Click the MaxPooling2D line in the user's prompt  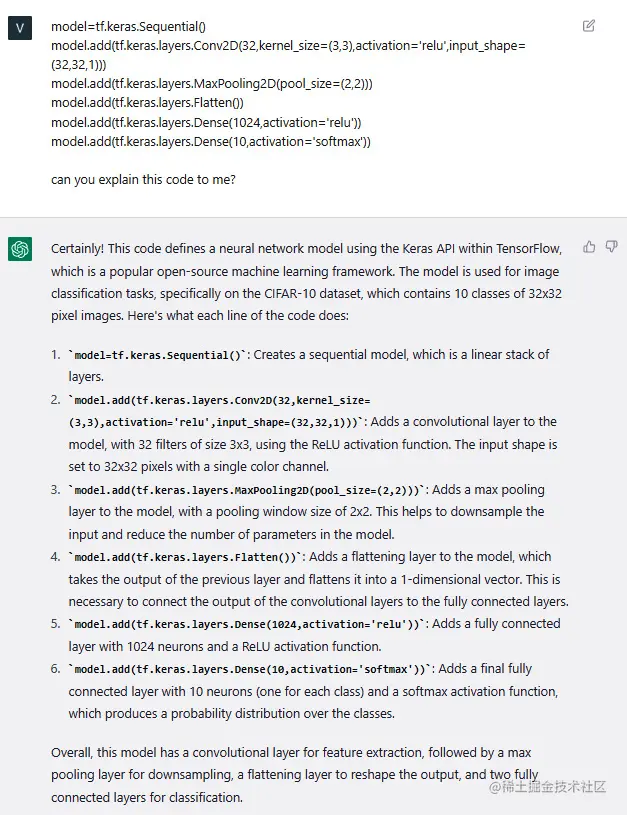(x=212, y=84)
